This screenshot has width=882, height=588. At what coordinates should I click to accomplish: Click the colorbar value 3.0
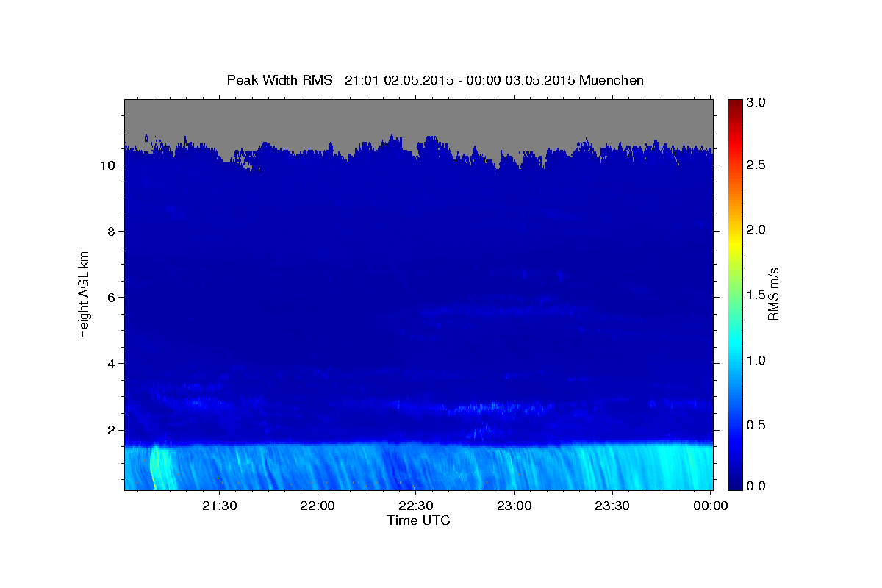(x=756, y=102)
